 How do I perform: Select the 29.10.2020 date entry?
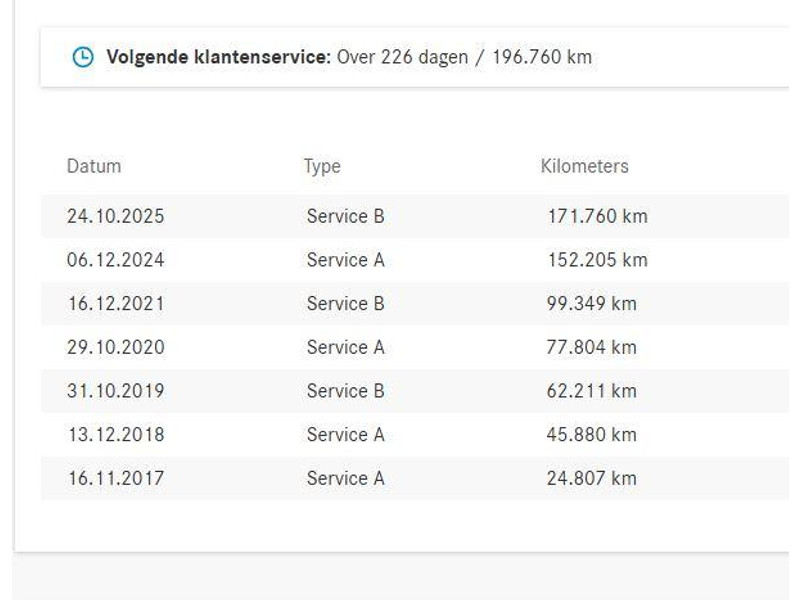coord(116,347)
